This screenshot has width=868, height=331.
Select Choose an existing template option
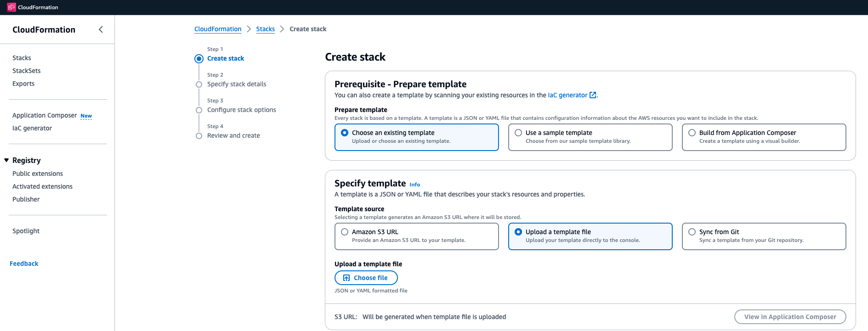tap(417, 137)
